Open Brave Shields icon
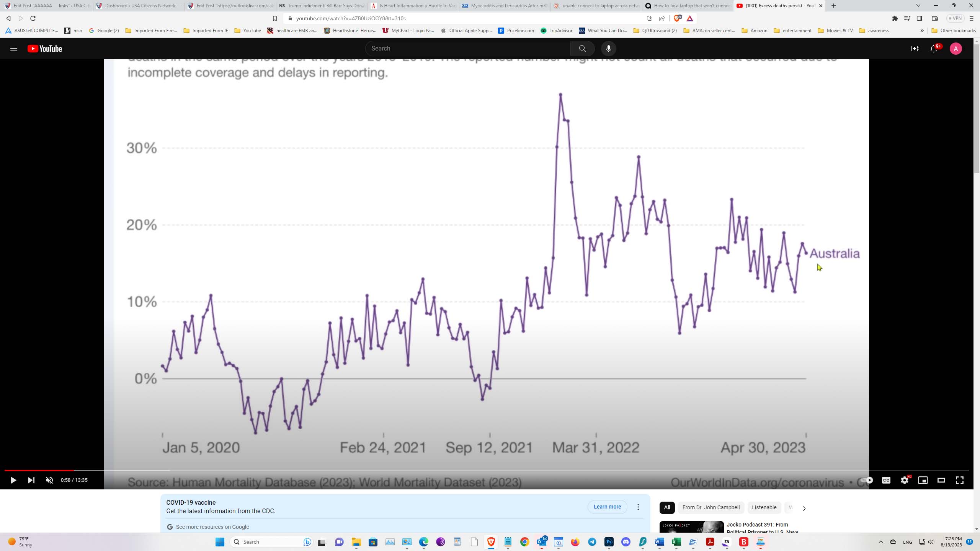 (x=678, y=18)
